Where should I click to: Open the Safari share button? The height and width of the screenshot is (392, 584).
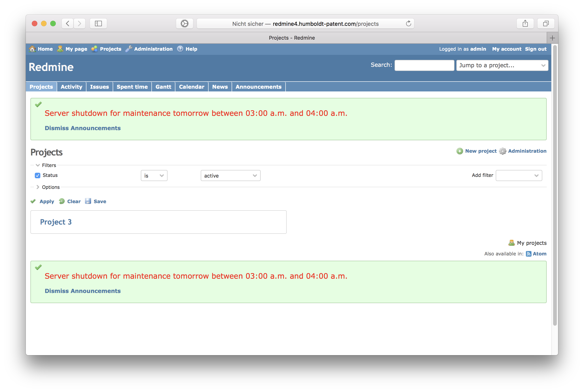click(x=525, y=23)
